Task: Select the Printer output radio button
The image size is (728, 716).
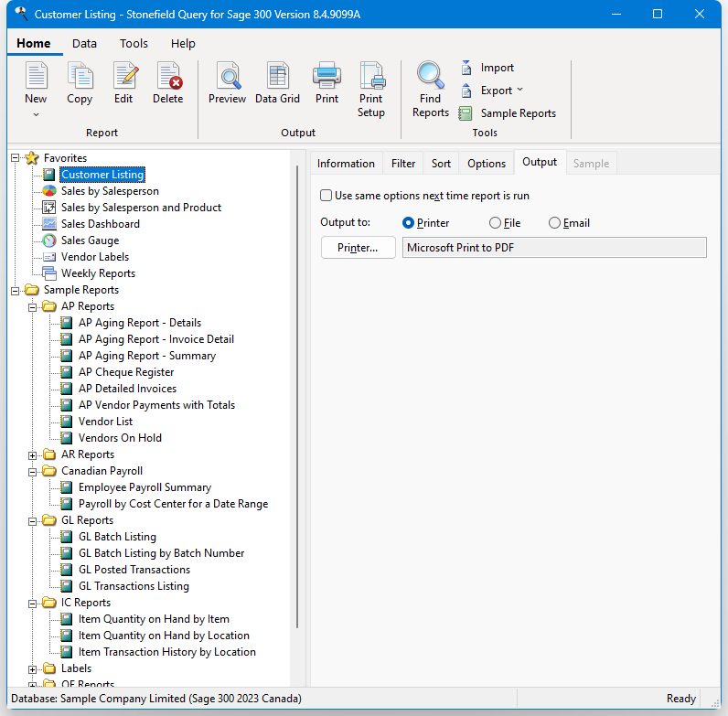Action: (408, 223)
